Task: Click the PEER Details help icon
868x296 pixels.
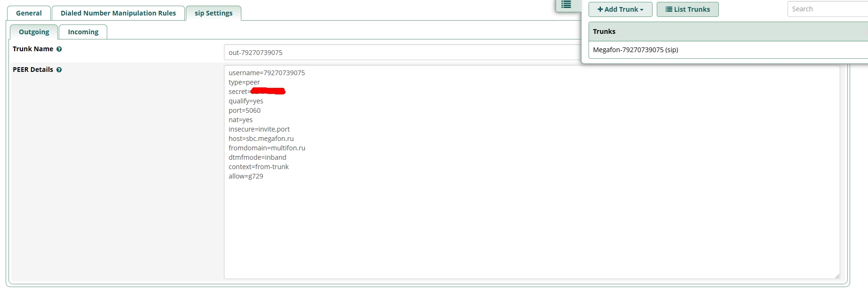Action: pos(59,70)
